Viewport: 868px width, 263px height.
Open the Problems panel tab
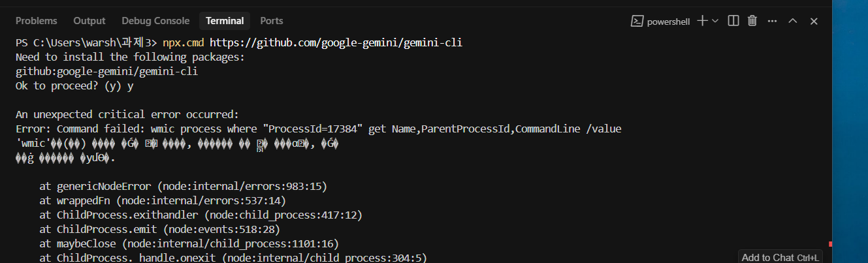click(37, 21)
